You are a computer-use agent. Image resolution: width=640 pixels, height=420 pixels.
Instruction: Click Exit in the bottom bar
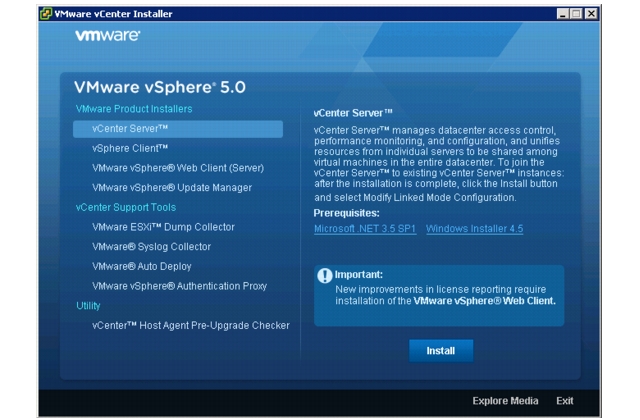tap(564, 401)
